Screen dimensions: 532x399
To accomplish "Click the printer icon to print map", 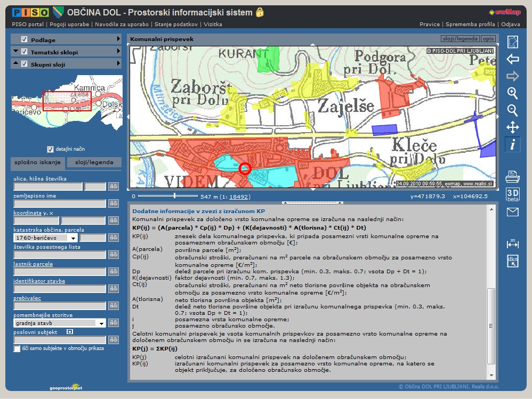I will [x=512, y=176].
